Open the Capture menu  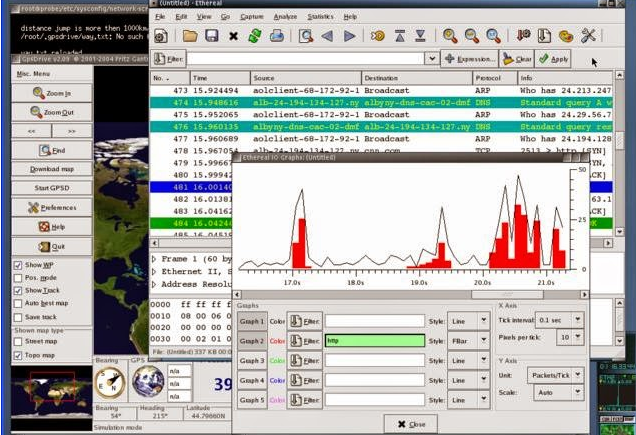[252, 17]
